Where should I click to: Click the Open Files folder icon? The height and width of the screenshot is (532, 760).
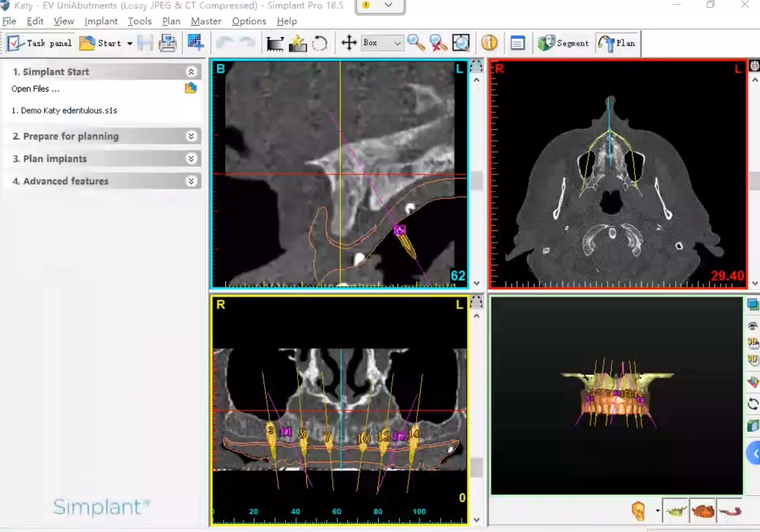click(190, 88)
